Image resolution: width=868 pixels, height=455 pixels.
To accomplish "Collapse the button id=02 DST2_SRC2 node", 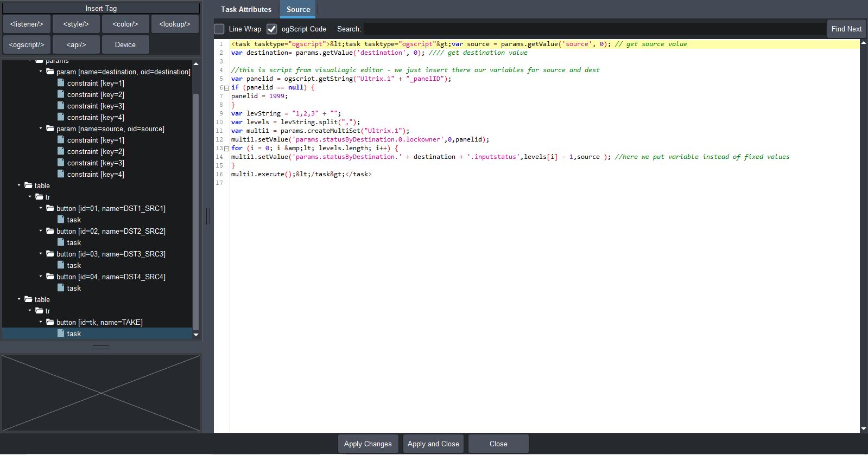I will 41,231.
